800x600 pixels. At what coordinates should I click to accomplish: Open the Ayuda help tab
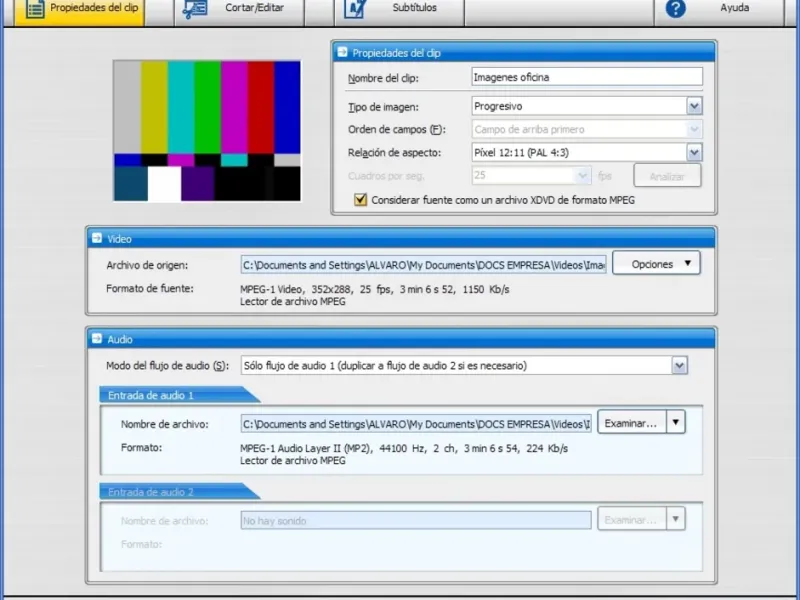pyautogui.click(x=719, y=11)
